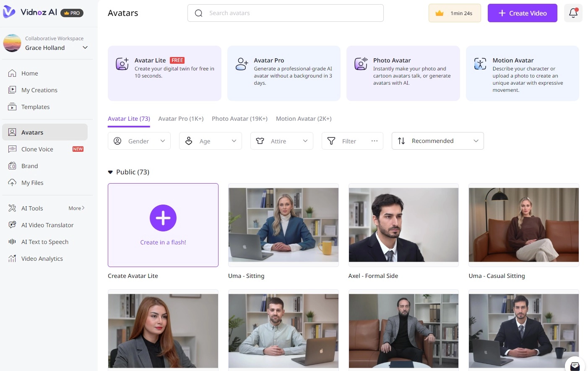Click the Vidnoz AI logo
588x371 pixels.
pos(30,13)
